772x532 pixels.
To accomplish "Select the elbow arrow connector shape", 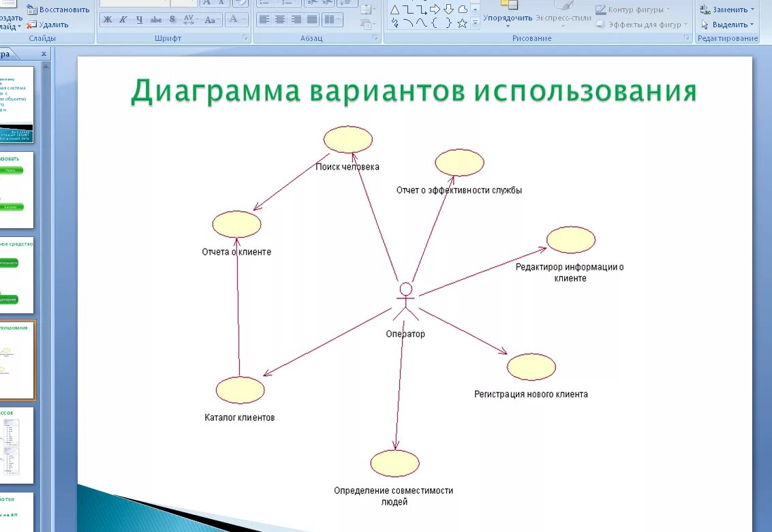I will click(422, 10).
